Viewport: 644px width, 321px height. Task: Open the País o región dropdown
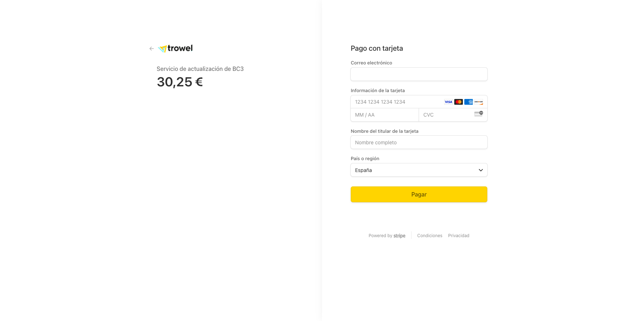click(x=419, y=170)
